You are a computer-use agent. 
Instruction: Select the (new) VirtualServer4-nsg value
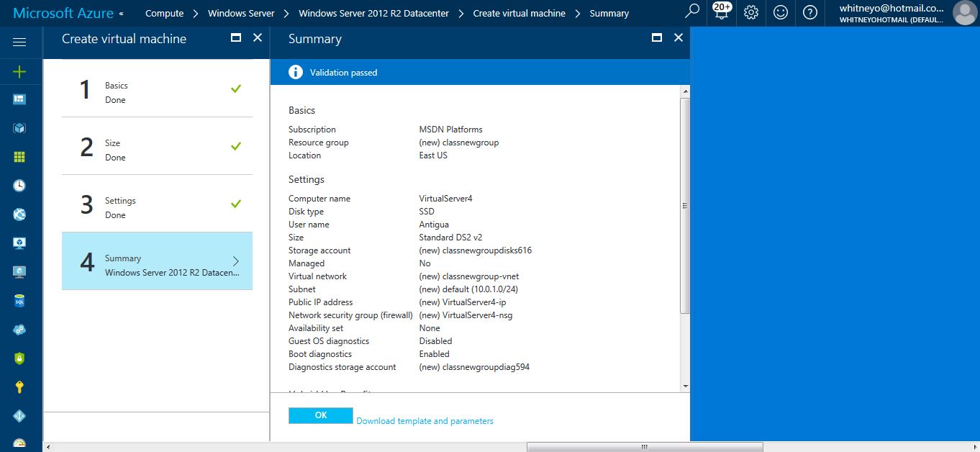pyautogui.click(x=466, y=315)
